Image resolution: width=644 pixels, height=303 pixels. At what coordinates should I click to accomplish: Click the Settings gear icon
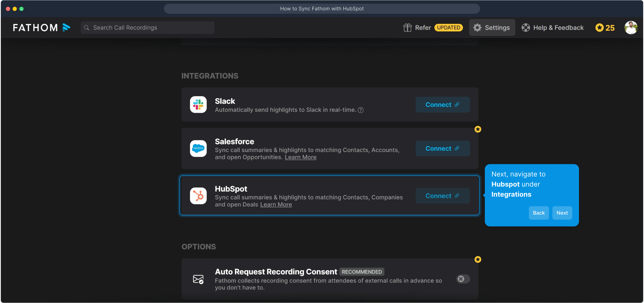477,27
